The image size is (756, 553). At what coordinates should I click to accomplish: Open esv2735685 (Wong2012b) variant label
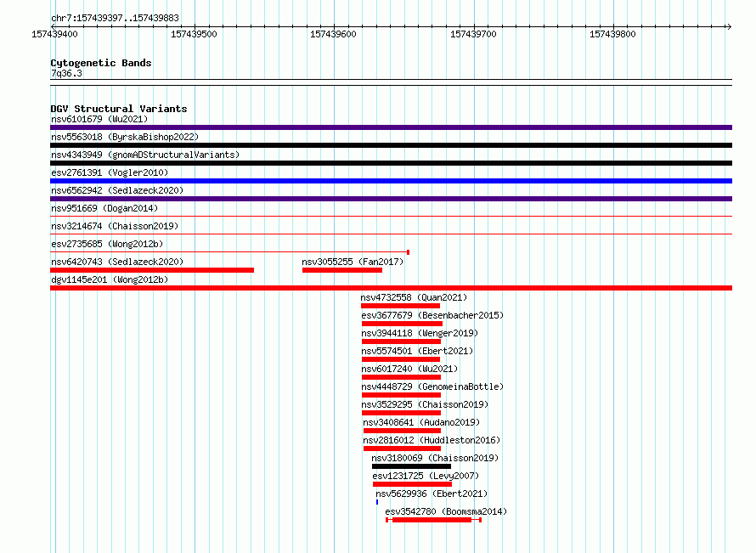pyautogui.click(x=107, y=244)
